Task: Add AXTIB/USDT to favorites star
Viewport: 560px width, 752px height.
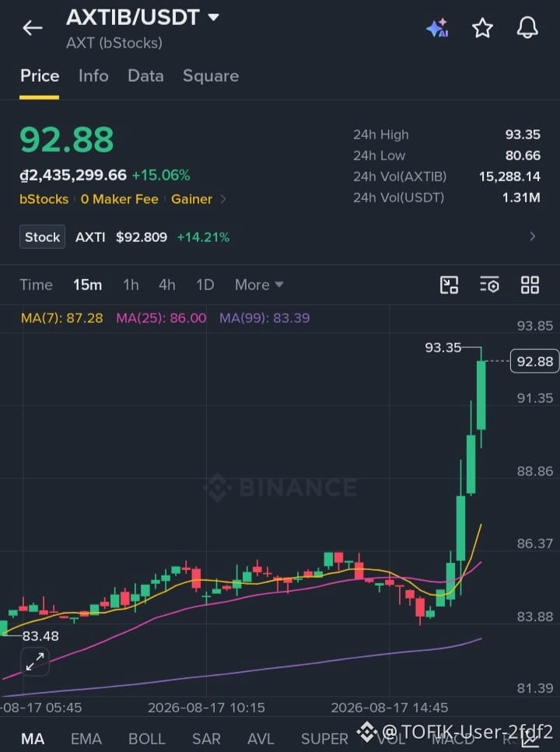Action: click(482, 28)
